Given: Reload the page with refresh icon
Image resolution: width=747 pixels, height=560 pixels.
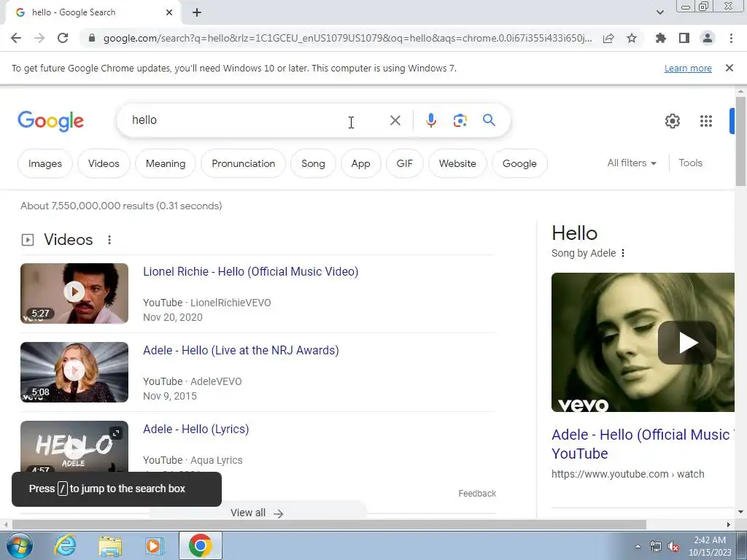Looking at the screenshot, I should click(63, 38).
